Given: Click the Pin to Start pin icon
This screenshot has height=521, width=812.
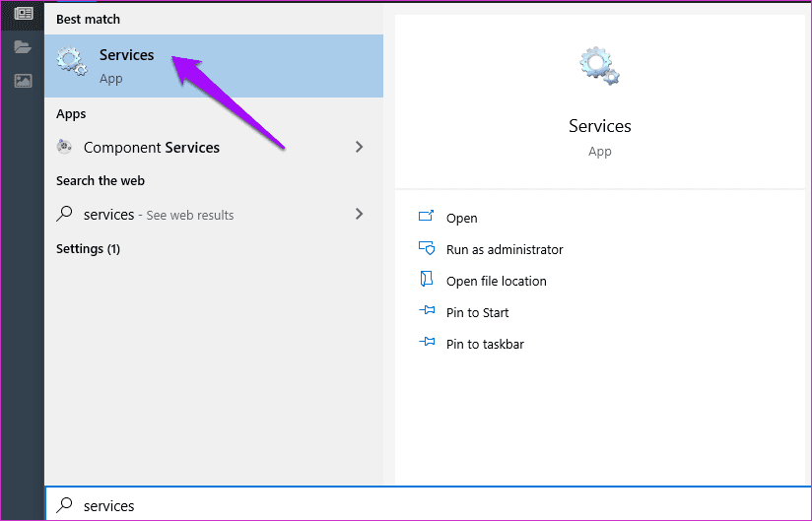Looking at the screenshot, I should coord(427,310).
